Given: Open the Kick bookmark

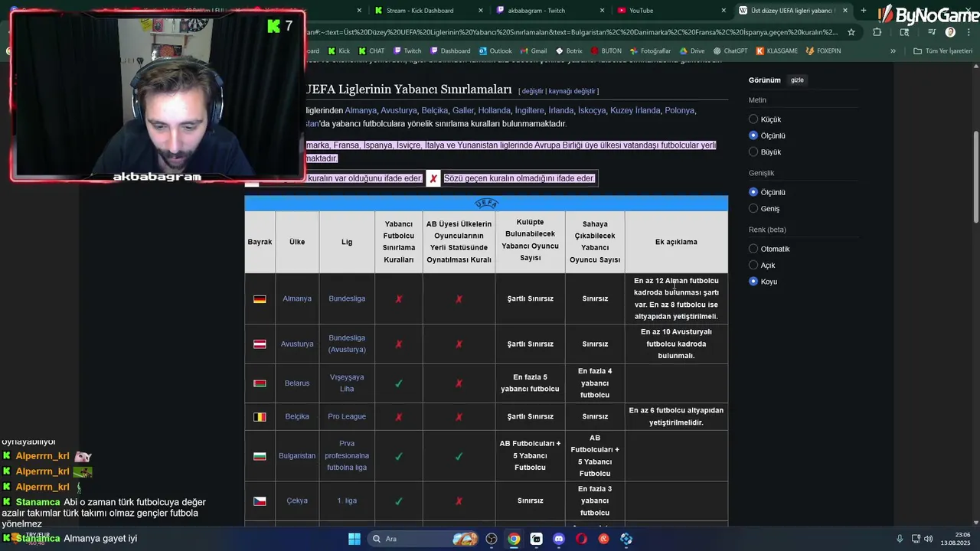Looking at the screenshot, I should point(338,51).
